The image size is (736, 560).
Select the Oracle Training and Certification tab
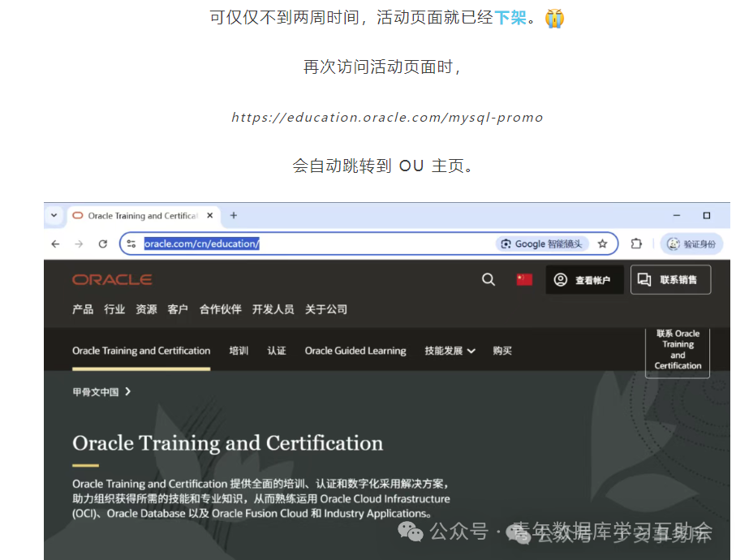(143, 216)
